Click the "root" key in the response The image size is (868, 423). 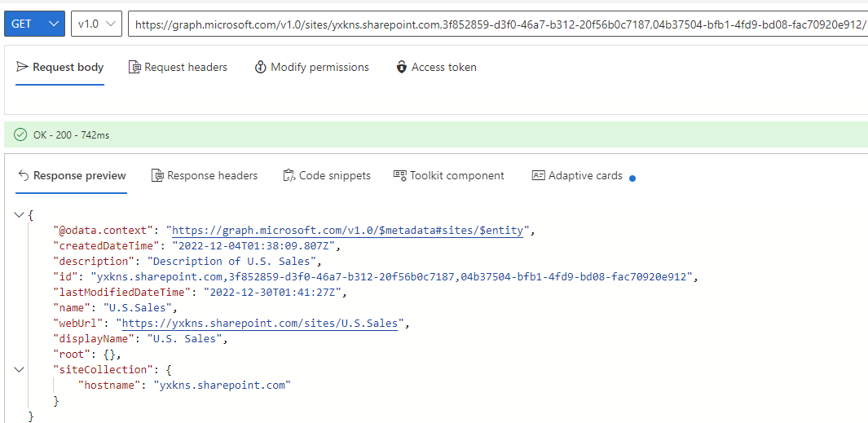click(x=72, y=354)
